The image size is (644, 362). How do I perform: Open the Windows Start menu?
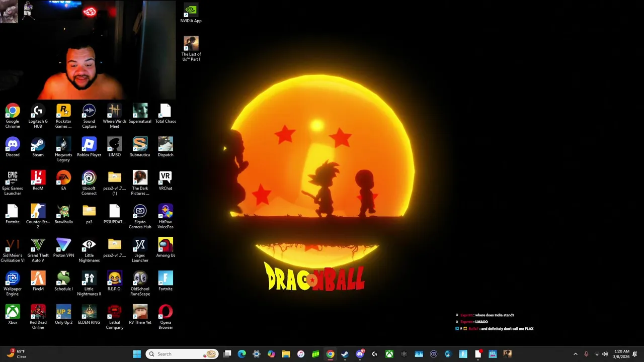(137, 354)
